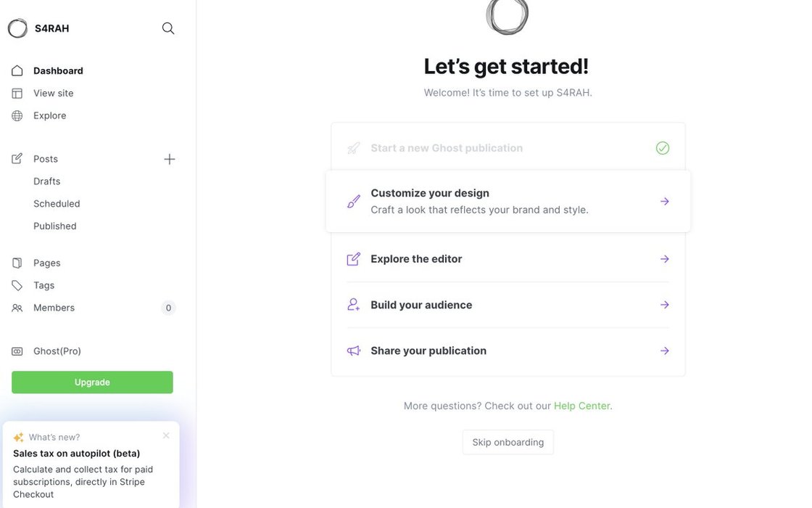Click the Ghost(Pro) billing icon

(x=17, y=351)
